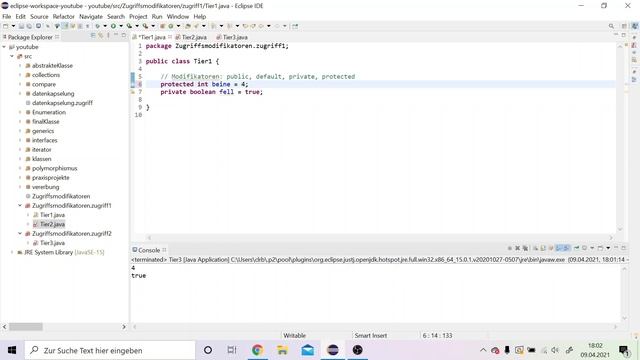Toggle console Word Wrap
This screenshot has height=360, width=640.
click(551, 248)
